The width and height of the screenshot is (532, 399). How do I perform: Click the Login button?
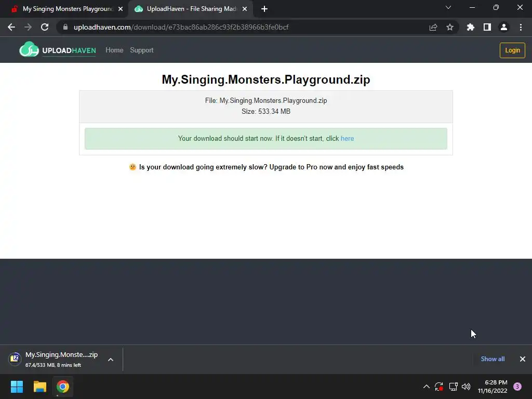(x=512, y=50)
